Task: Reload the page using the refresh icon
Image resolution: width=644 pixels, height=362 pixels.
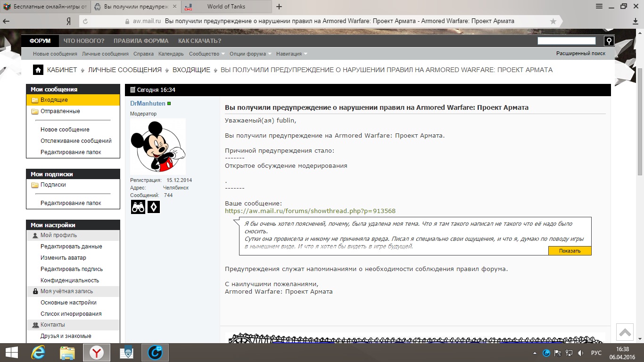Action: 85,21
